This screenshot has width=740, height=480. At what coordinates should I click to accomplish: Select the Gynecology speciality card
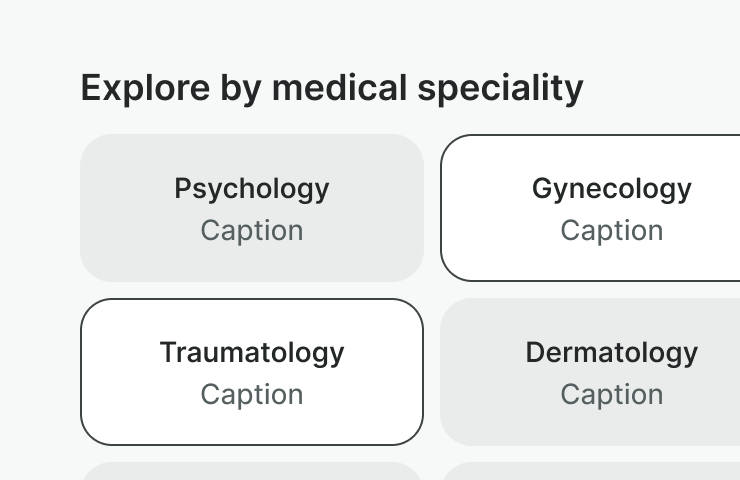coord(600,208)
